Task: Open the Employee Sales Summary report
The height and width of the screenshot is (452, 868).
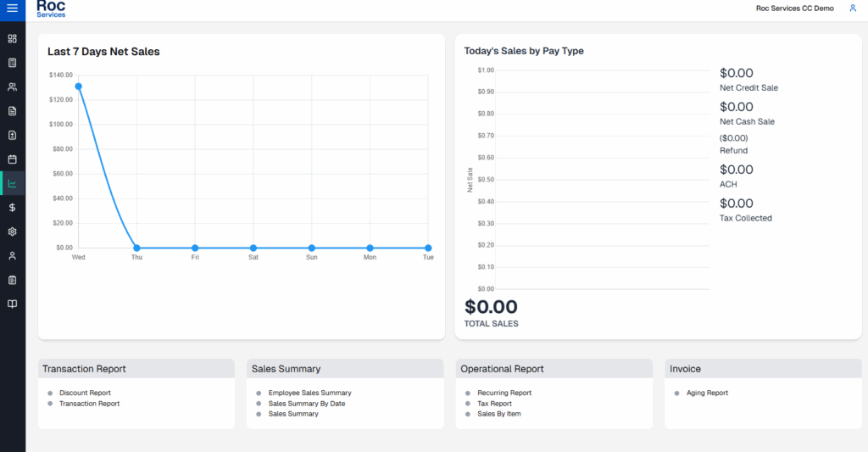Action: pos(309,393)
